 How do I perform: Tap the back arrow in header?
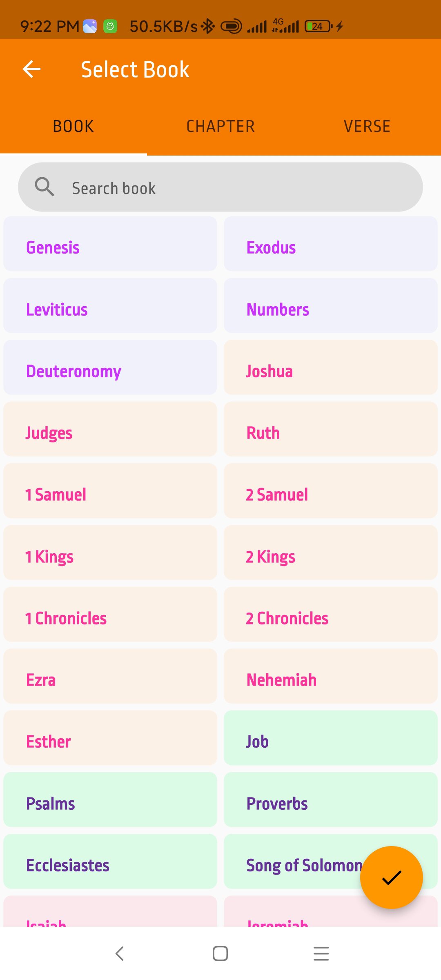tap(31, 69)
